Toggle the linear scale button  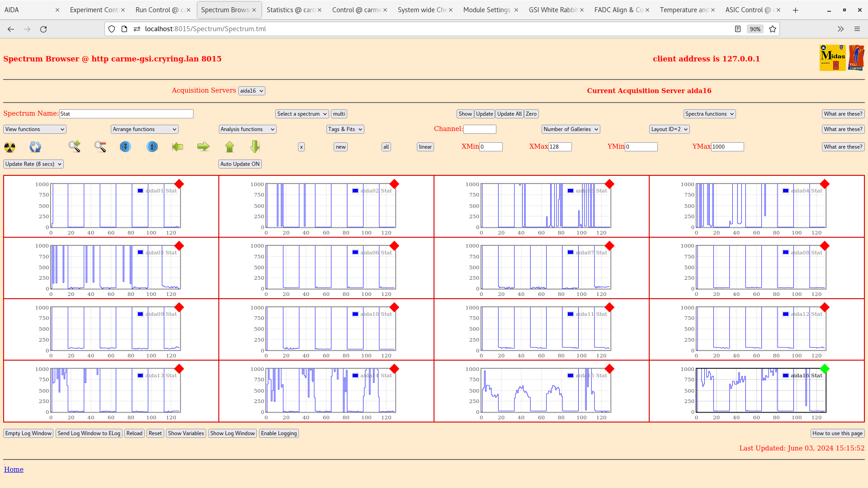click(x=425, y=147)
